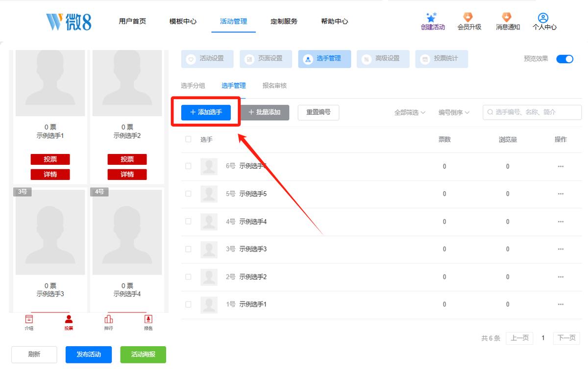
Task: Tick the checkbox for 5号 示例选手5
Action: click(188, 194)
